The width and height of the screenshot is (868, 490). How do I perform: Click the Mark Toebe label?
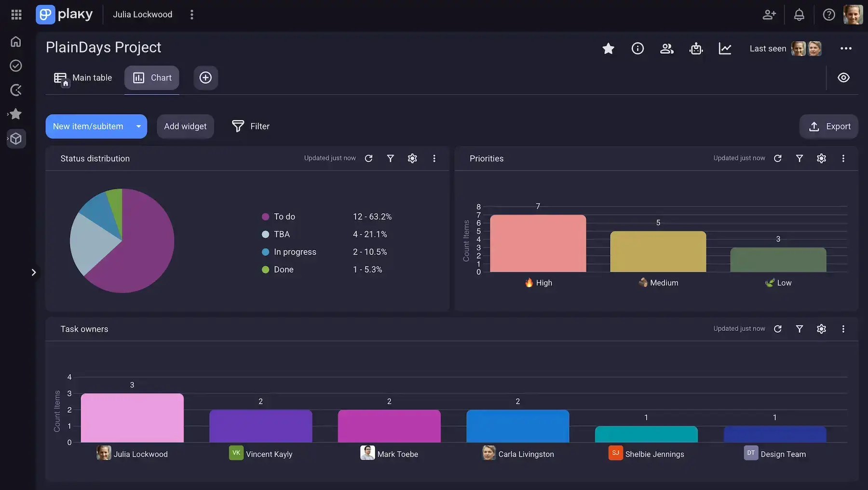(x=389, y=454)
